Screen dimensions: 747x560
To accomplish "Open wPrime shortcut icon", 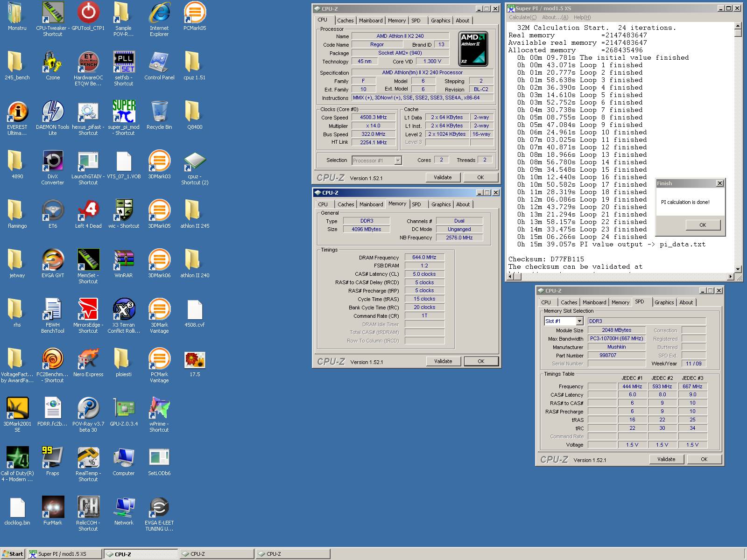I will point(159,409).
